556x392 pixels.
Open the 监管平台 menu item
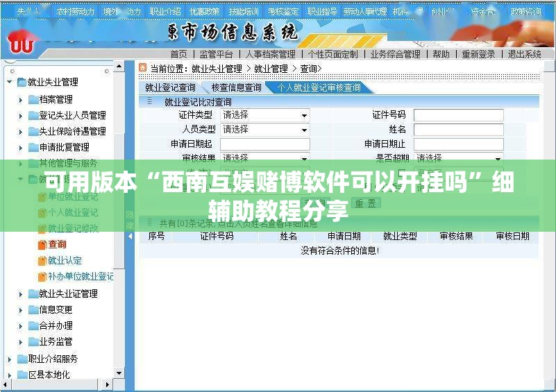pyautogui.click(x=217, y=54)
